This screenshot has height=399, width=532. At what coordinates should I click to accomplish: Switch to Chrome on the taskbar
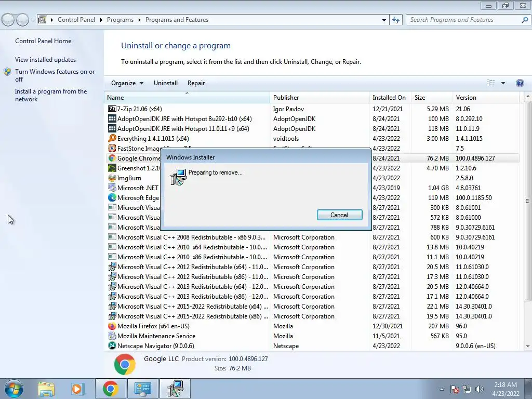110,389
